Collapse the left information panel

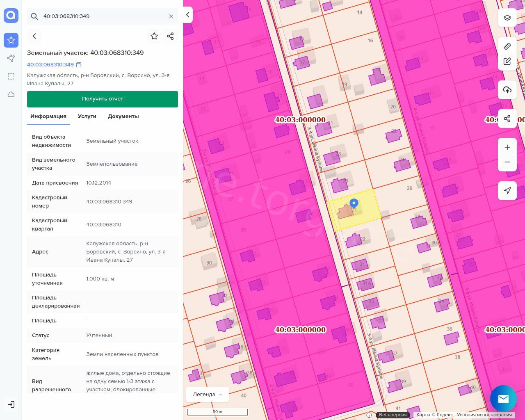[x=187, y=15]
